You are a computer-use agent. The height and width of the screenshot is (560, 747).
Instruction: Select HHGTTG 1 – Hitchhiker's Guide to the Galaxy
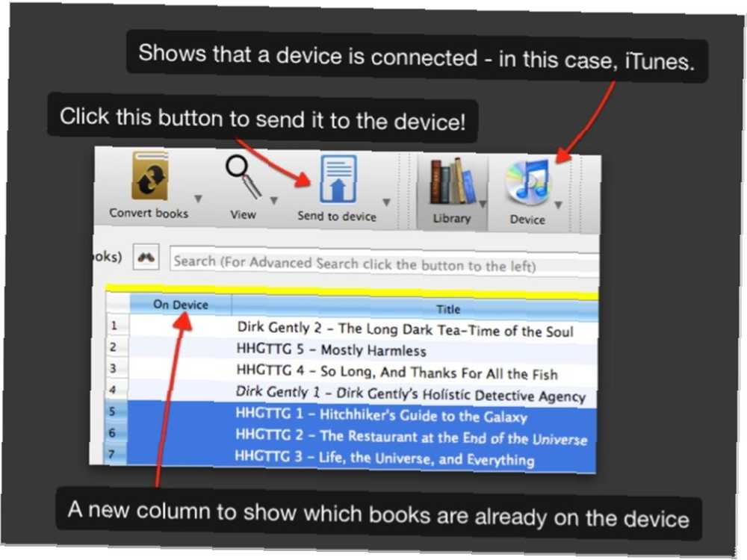(362, 414)
